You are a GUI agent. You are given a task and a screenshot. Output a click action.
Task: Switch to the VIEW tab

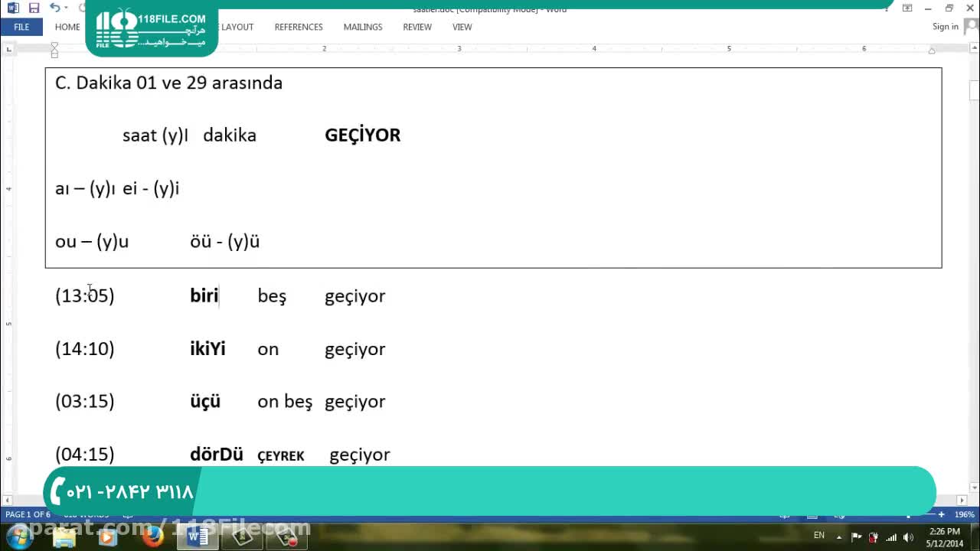click(x=462, y=27)
